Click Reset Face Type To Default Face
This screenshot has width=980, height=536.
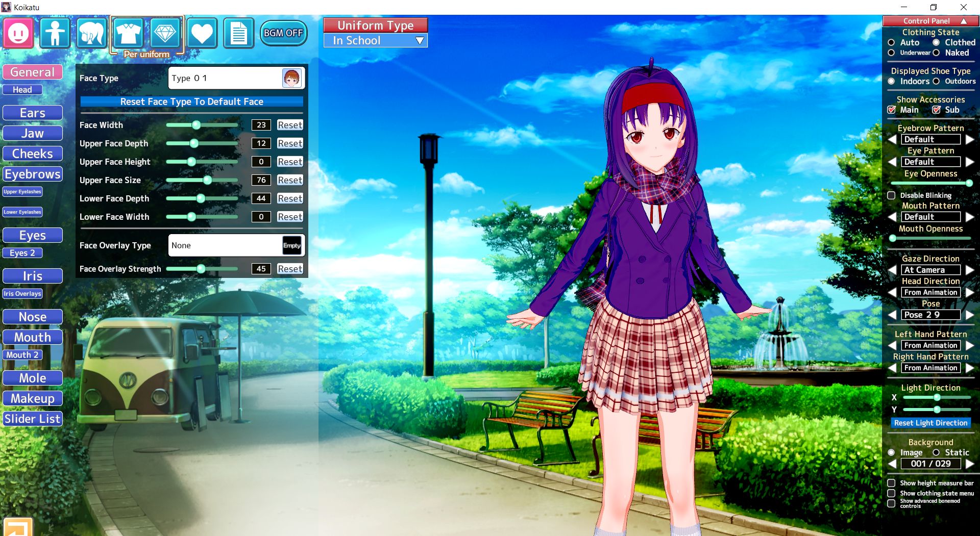191,101
